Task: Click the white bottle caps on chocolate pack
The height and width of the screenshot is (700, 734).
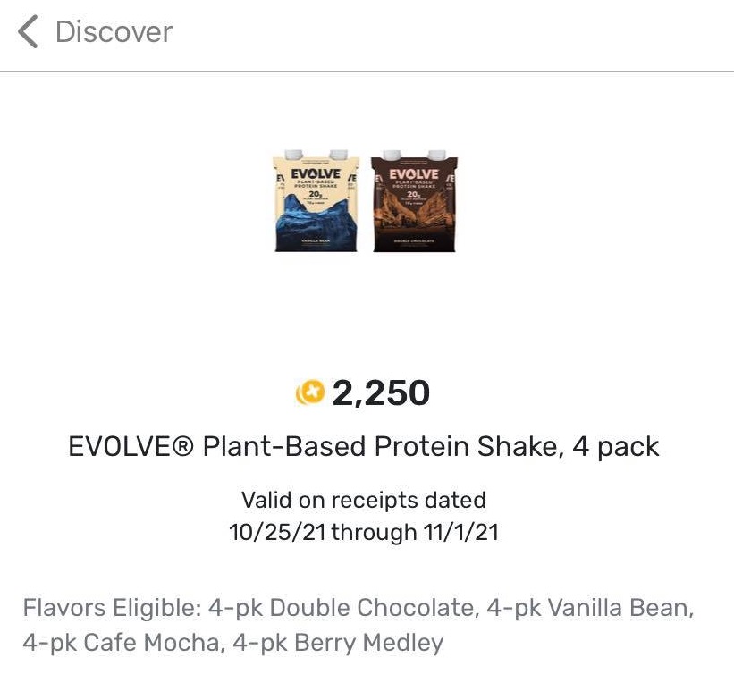Action: tap(414, 155)
